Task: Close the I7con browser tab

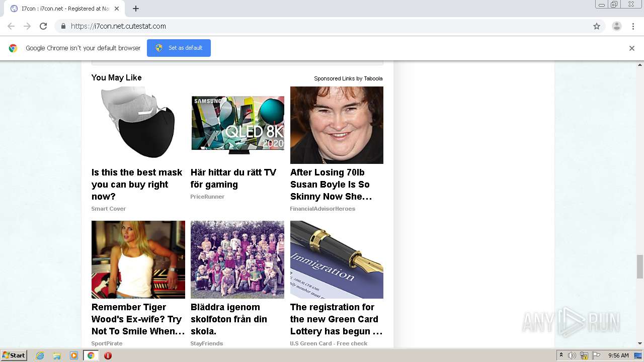Action: click(x=117, y=9)
